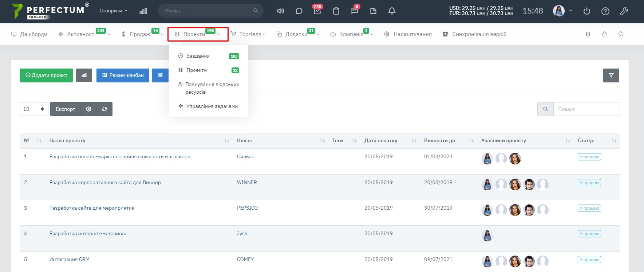Open the help question mark icon
This screenshot has height=272, width=644.
tap(605, 11)
